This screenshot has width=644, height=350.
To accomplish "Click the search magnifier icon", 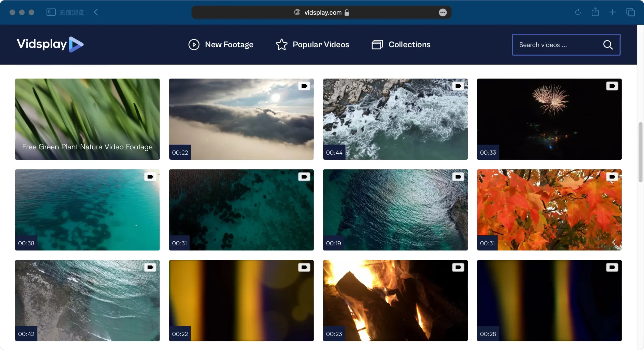I will 608,45.
